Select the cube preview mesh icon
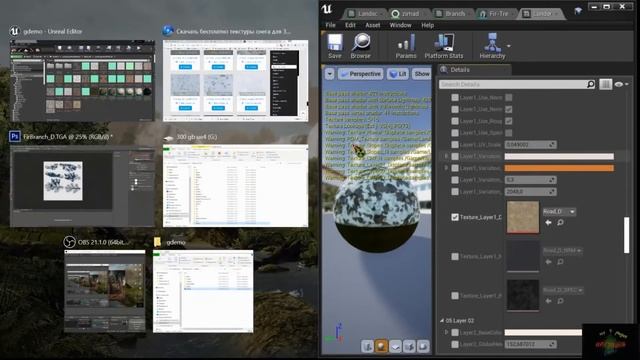640x360 pixels. coord(409,346)
